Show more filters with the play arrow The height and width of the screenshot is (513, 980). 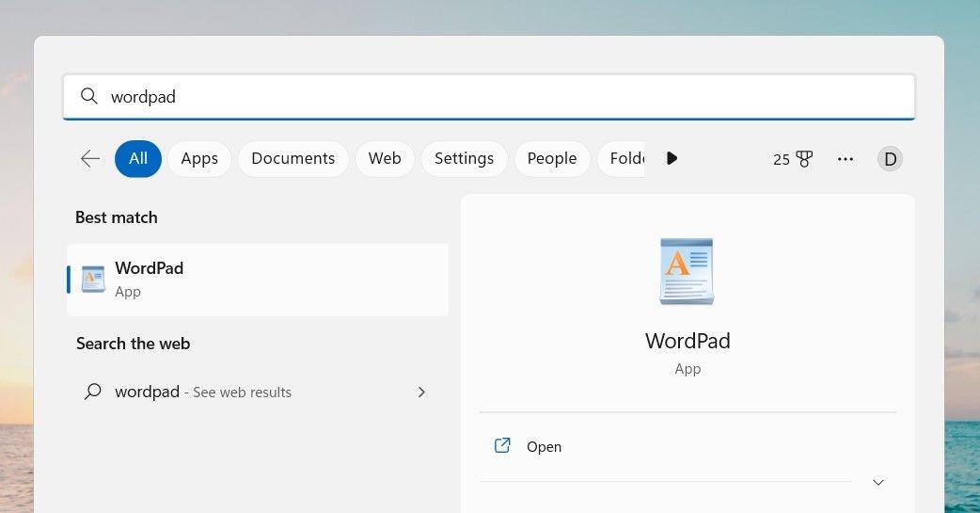coord(672,158)
